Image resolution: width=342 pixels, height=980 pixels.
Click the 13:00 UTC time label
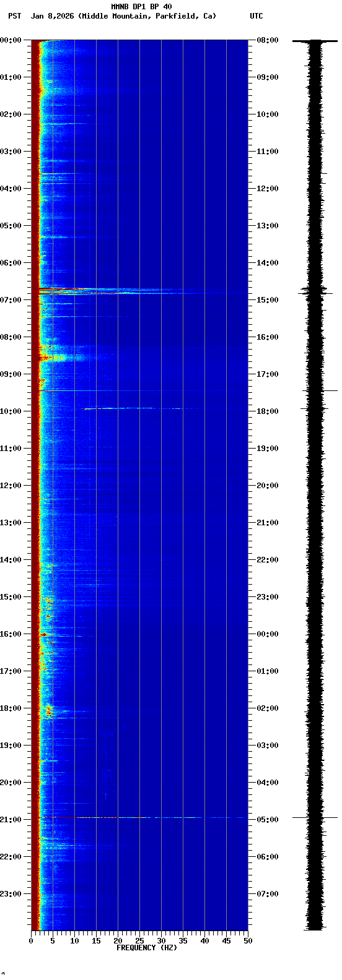coord(268,226)
